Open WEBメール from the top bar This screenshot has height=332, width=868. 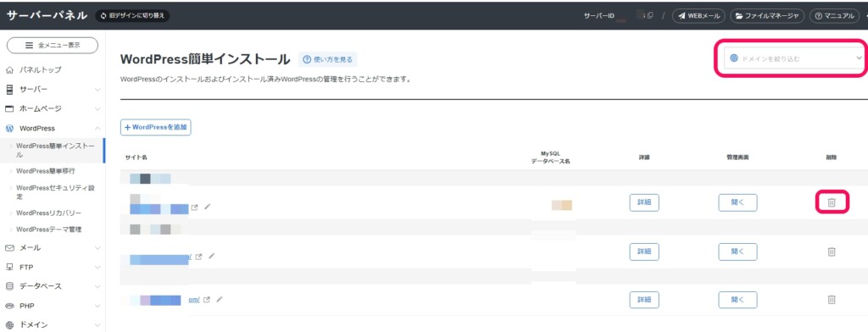[x=698, y=16]
